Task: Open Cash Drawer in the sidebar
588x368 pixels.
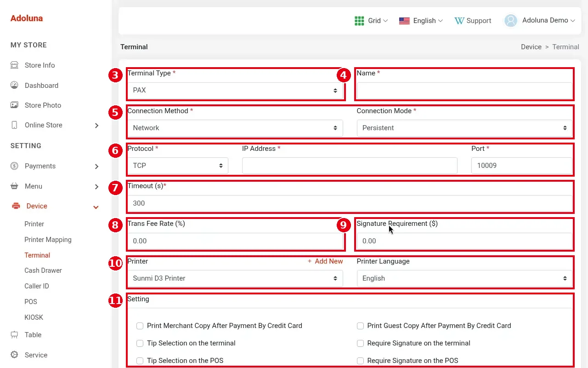Action: 43,270
